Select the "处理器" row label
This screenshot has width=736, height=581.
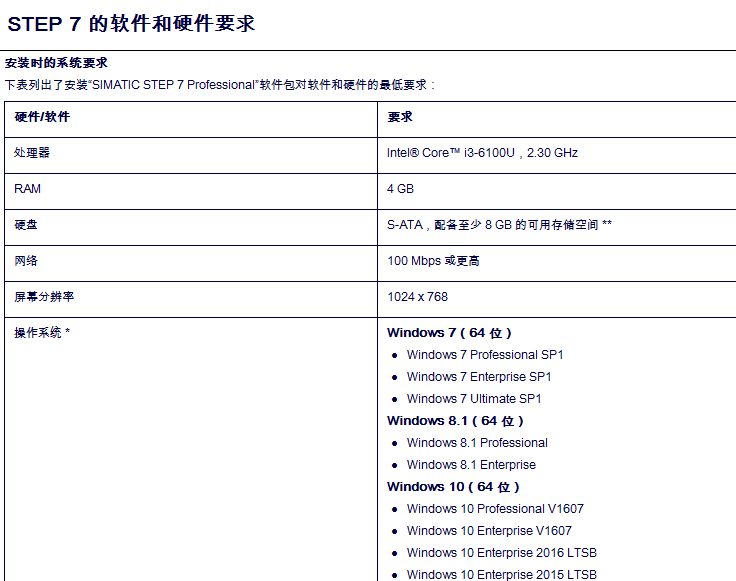pyautogui.click(x=32, y=153)
